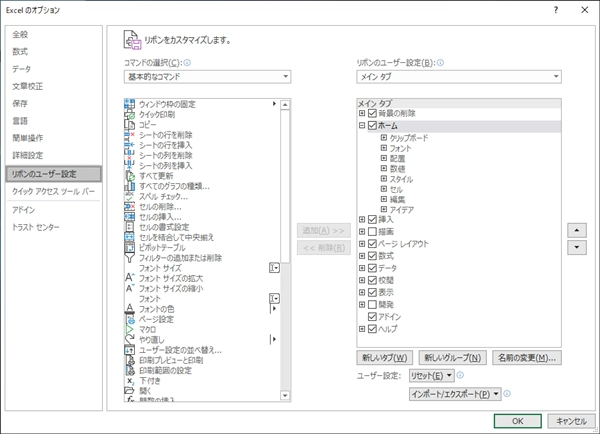Select the シートの列を挿入 icon
This screenshot has height=434, width=600.
coord(130,165)
